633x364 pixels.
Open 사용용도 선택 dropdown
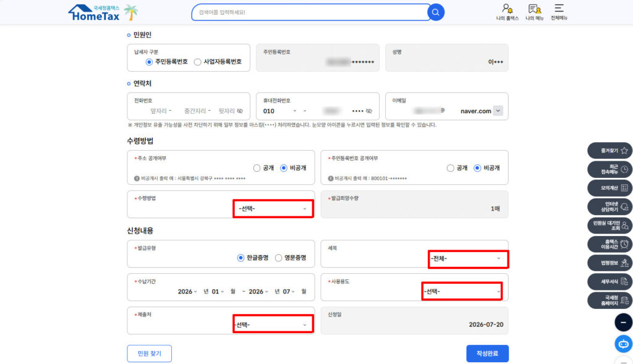462,291
